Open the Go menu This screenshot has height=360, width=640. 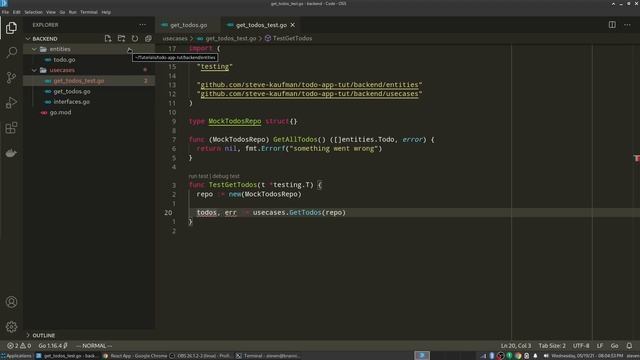(62, 12)
